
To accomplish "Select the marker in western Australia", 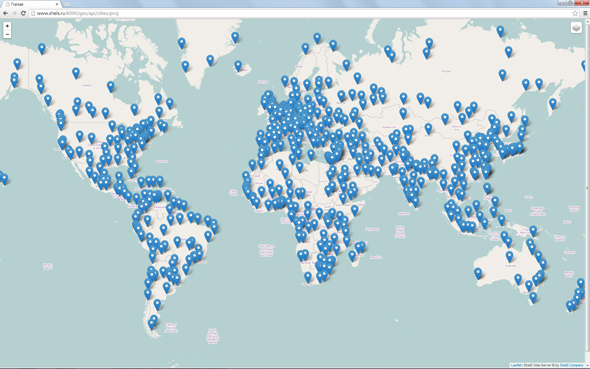I will [x=478, y=273].
